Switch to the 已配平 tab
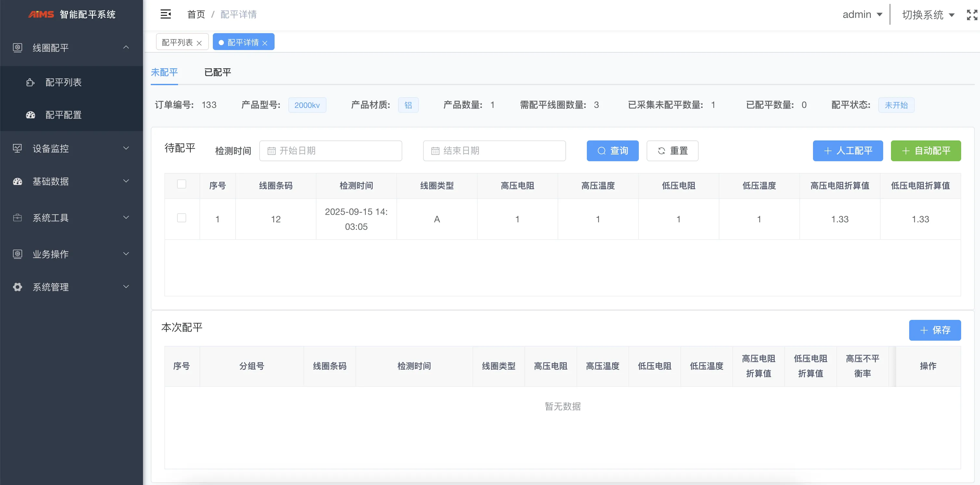 pyautogui.click(x=218, y=72)
